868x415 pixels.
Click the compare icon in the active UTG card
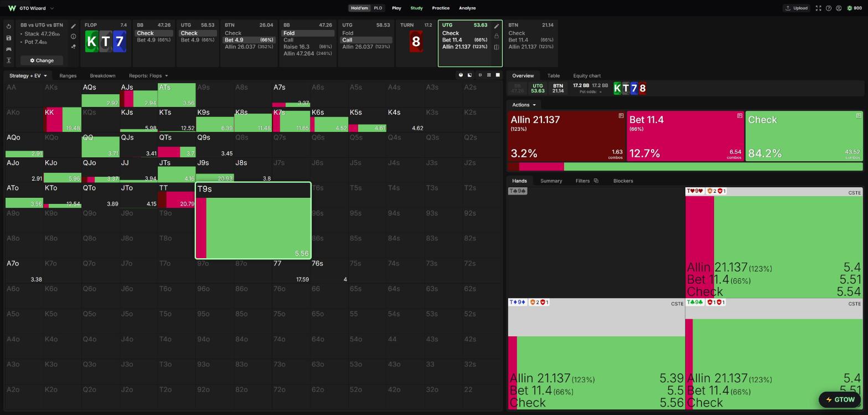pos(497,47)
